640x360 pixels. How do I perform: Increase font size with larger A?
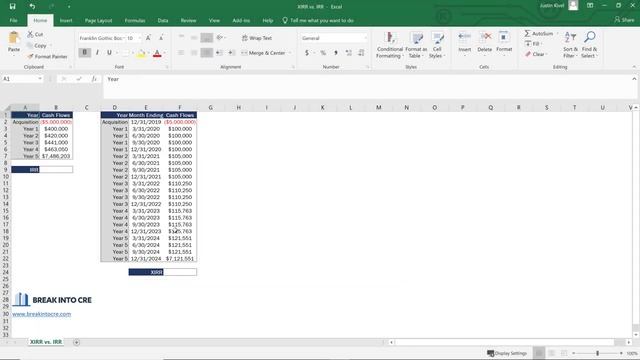pyautogui.click(x=148, y=38)
